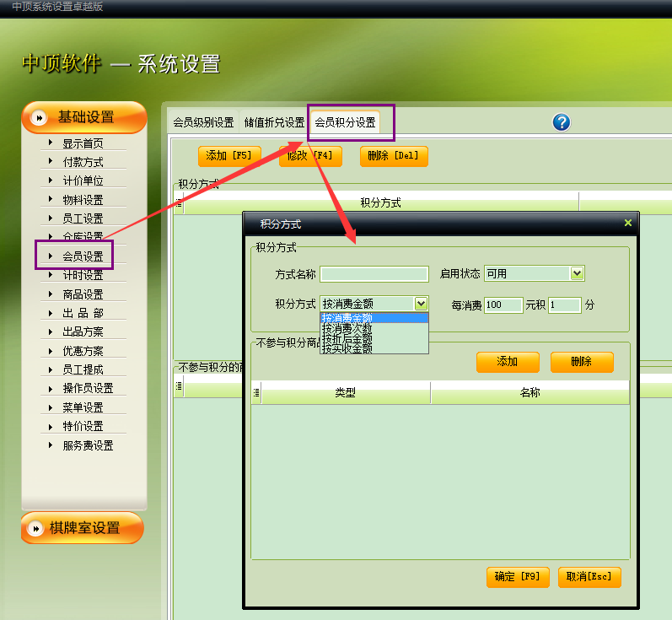
Task: Open 出 品 部 in the sidebar
Action: [x=83, y=313]
